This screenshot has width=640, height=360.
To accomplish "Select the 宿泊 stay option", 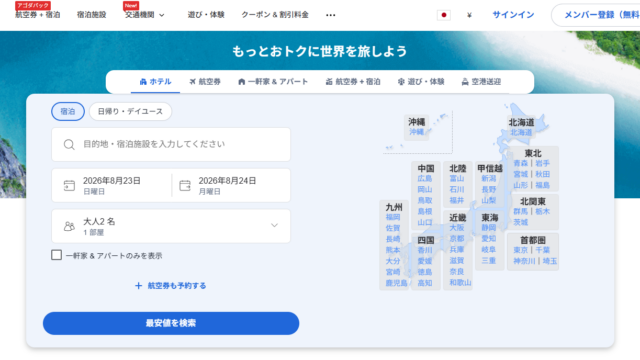I will [68, 111].
